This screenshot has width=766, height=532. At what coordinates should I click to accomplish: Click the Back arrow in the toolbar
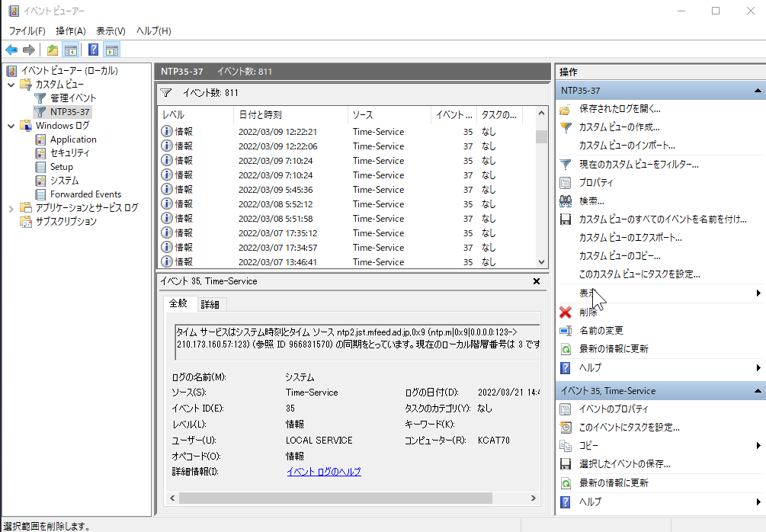[x=11, y=50]
